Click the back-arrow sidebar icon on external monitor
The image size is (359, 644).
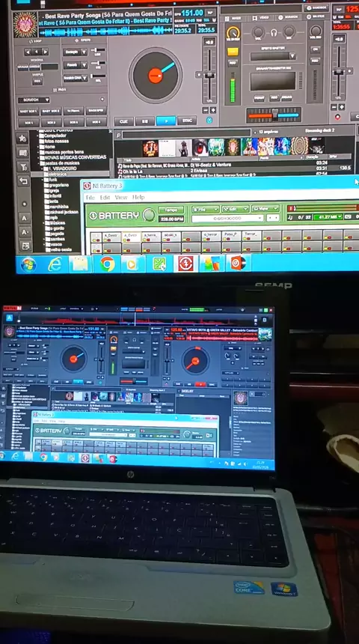[23, 180]
